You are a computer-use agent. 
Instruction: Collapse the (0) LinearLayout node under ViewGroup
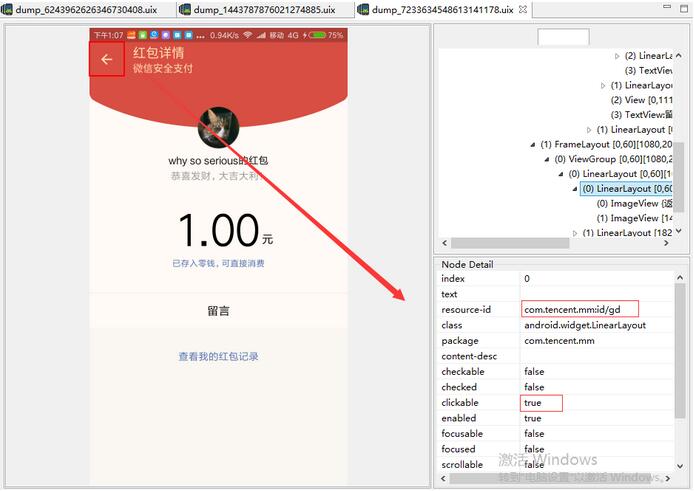point(561,174)
